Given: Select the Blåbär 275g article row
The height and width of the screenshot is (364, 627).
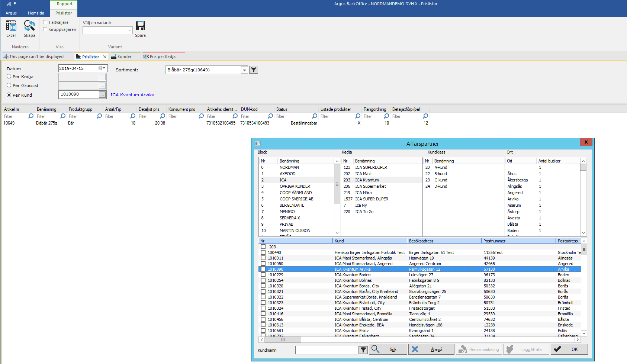Looking at the screenshot, I should pyautogui.click(x=216, y=123).
